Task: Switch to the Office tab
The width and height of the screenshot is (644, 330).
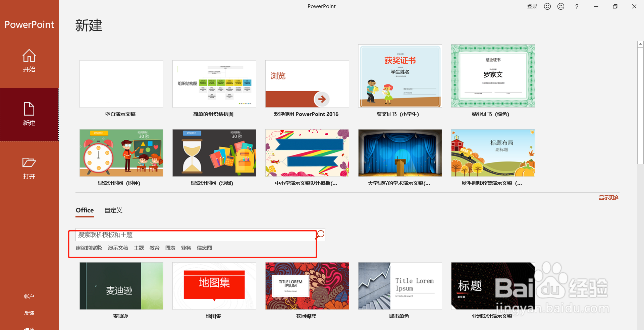Action: pos(85,210)
